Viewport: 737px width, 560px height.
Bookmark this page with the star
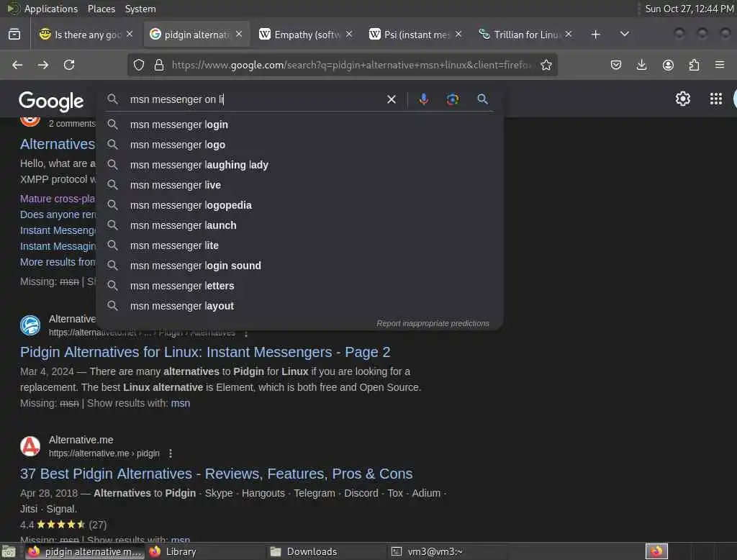(x=546, y=65)
